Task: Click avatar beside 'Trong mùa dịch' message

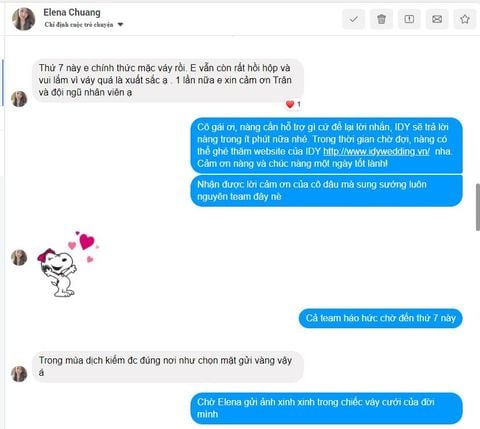Action: 19,374
